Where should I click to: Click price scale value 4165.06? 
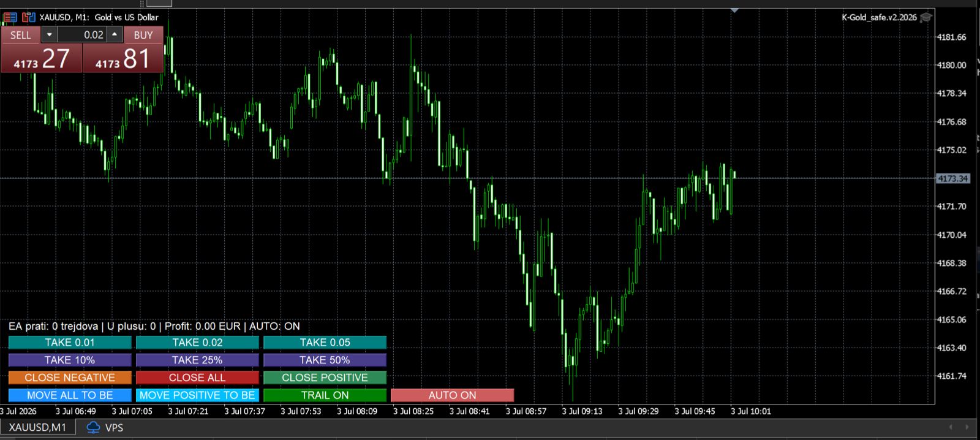point(951,319)
